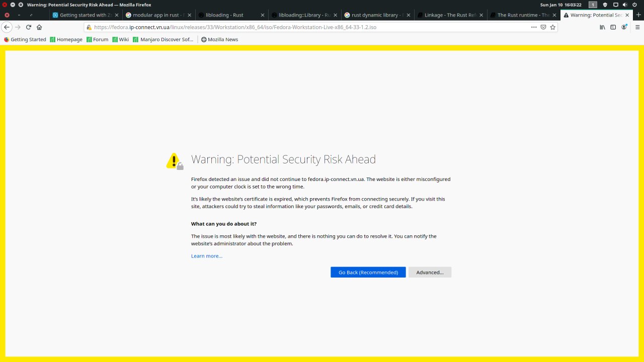Open the Library icon

tap(602, 27)
